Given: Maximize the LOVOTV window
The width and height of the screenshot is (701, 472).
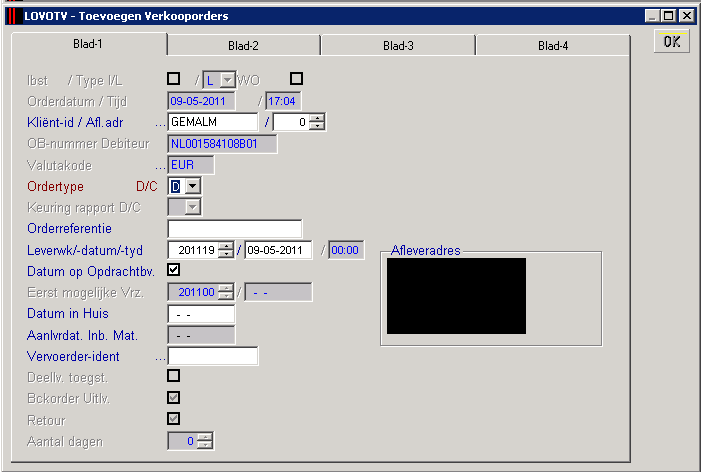Looking at the screenshot, I should [x=668, y=16].
